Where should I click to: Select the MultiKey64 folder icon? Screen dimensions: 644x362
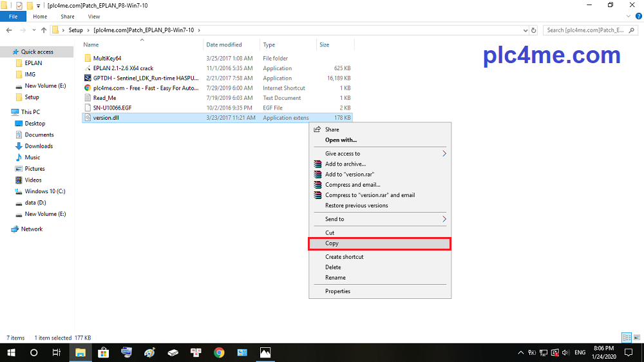pyautogui.click(x=88, y=59)
